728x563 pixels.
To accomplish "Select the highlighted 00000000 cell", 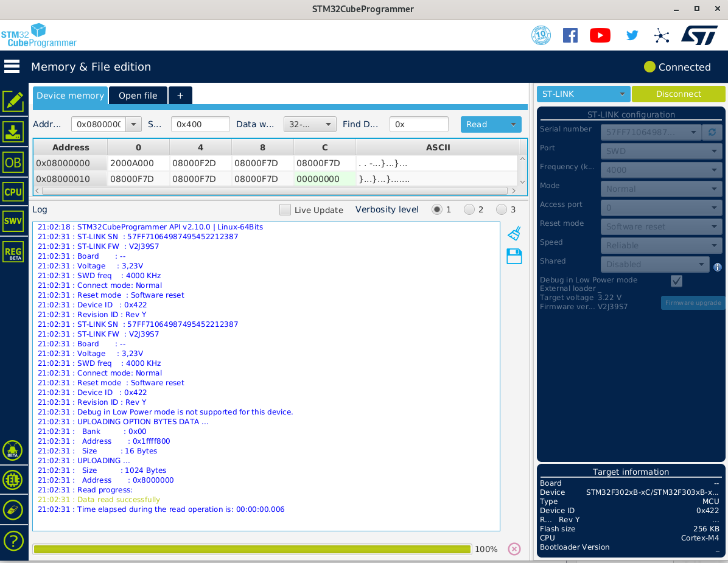I will (324, 179).
